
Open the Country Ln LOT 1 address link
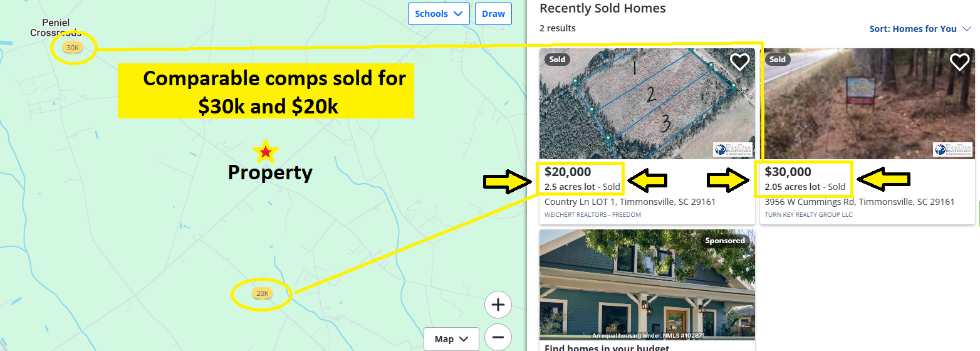pyautogui.click(x=630, y=202)
